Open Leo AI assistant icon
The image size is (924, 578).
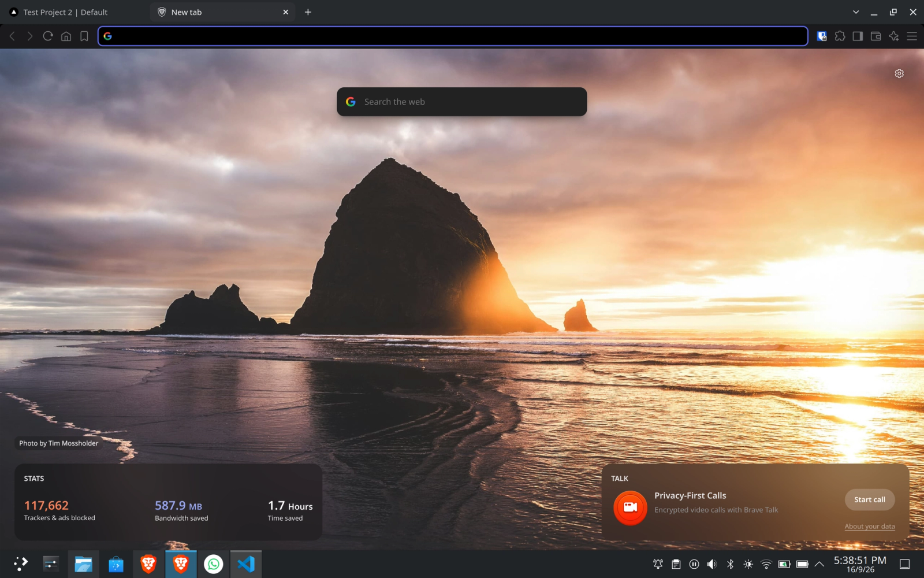(894, 36)
